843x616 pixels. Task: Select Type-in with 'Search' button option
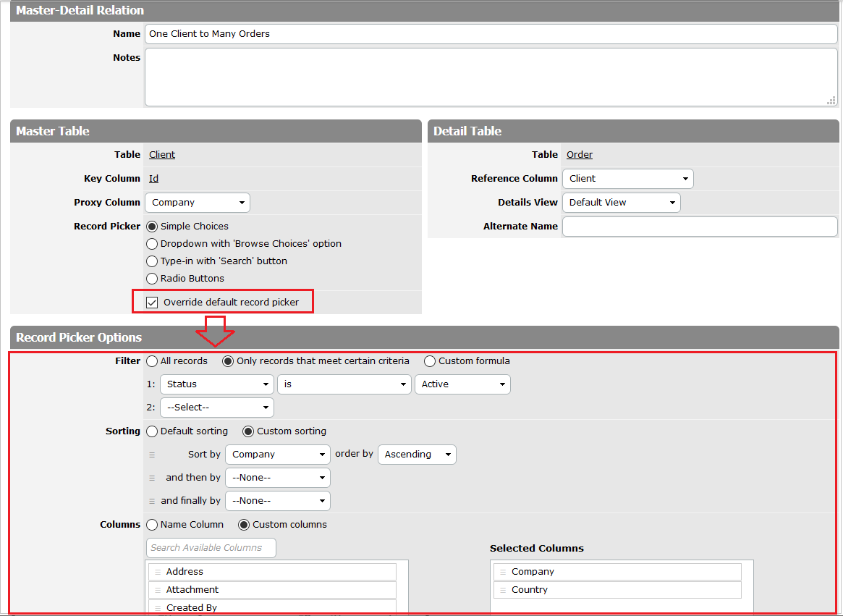click(x=152, y=261)
